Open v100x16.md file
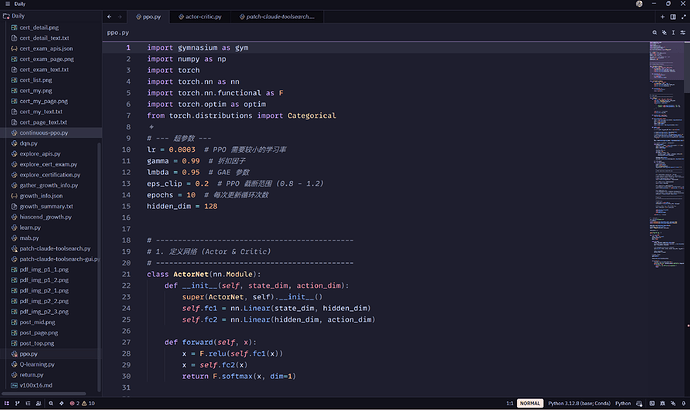The image size is (690, 410). pos(36,385)
